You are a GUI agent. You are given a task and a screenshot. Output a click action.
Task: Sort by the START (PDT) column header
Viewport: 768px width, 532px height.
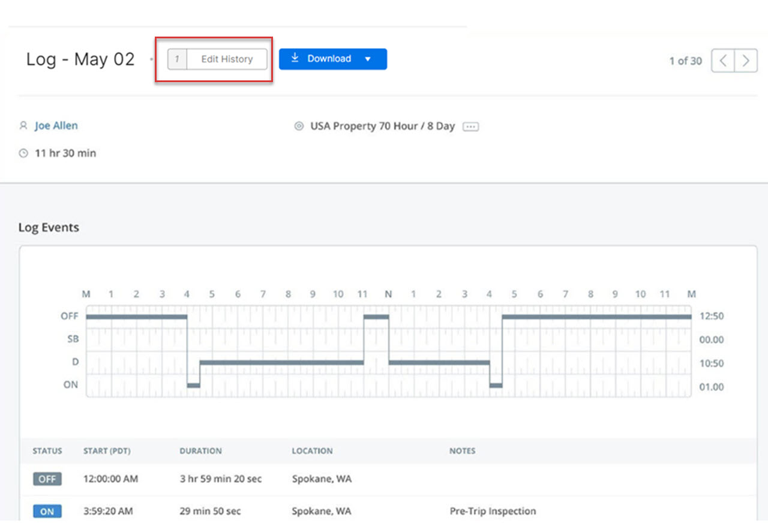coord(107,451)
